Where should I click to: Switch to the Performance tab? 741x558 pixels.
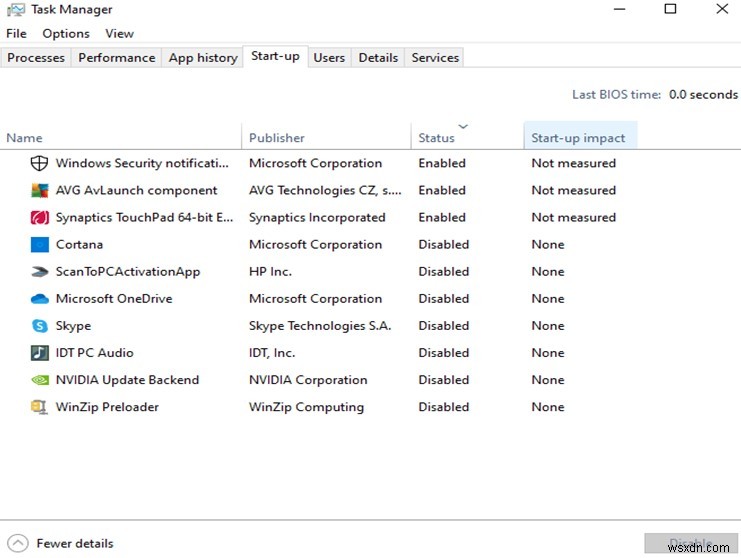tap(117, 58)
